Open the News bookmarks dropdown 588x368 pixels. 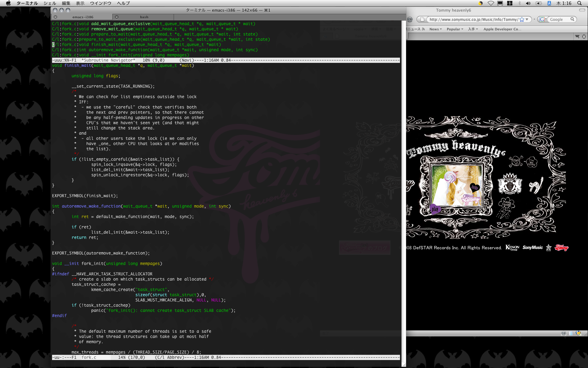(435, 29)
